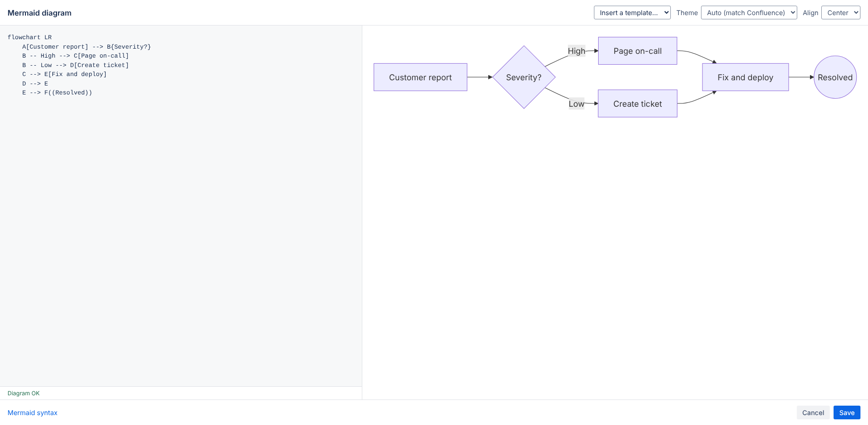Click the Mermaid diagram title
This screenshot has height=425, width=868.
(40, 13)
